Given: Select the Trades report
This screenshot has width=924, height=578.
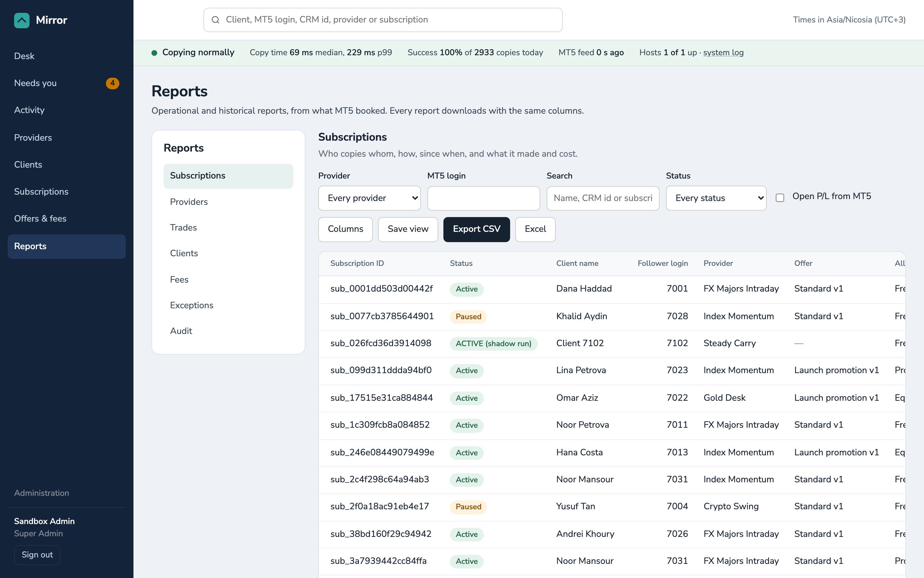Looking at the screenshot, I should coord(228,227).
